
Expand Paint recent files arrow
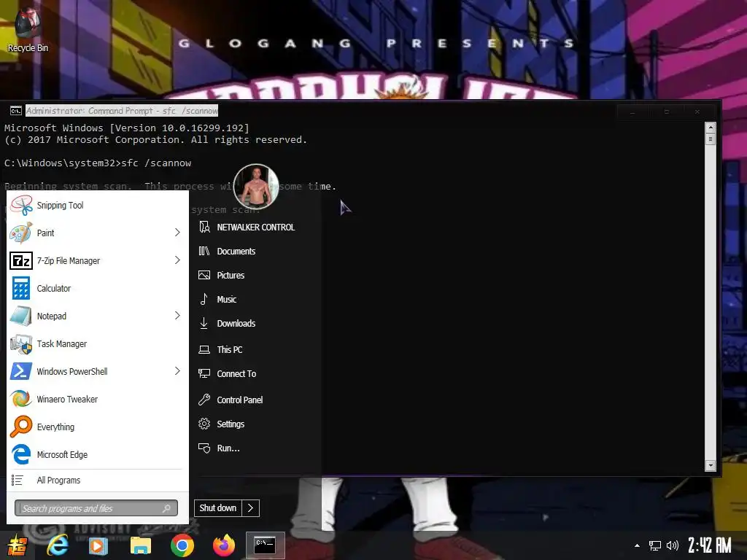pyautogui.click(x=177, y=233)
